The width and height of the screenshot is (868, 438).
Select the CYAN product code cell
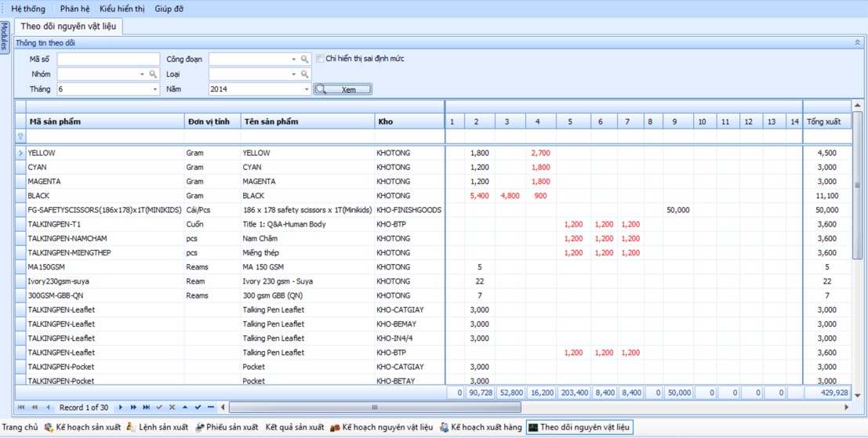coord(105,167)
